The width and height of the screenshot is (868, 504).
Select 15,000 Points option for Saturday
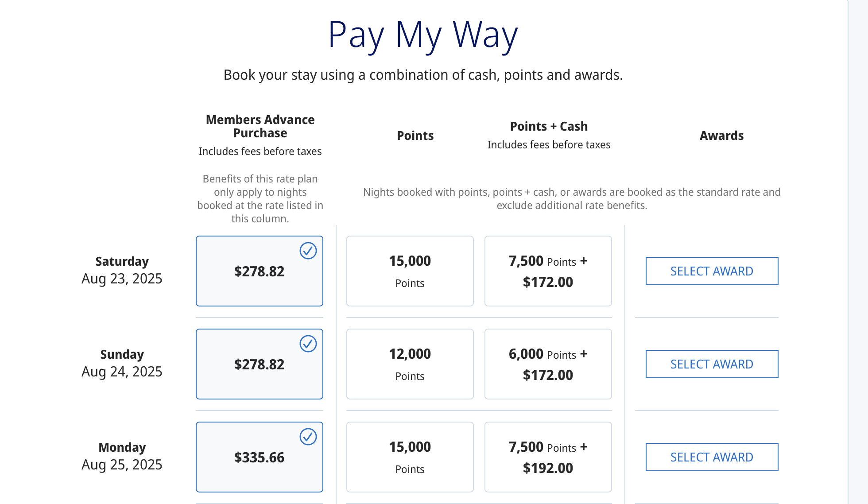coord(410,271)
